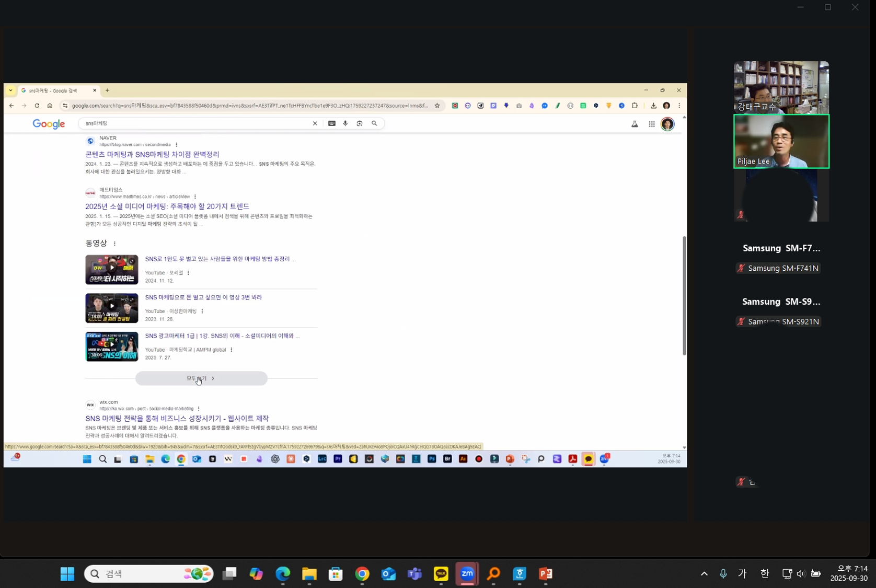Select Piljae Lee's video thumbnail
The height and width of the screenshot is (588, 876).
pos(781,141)
